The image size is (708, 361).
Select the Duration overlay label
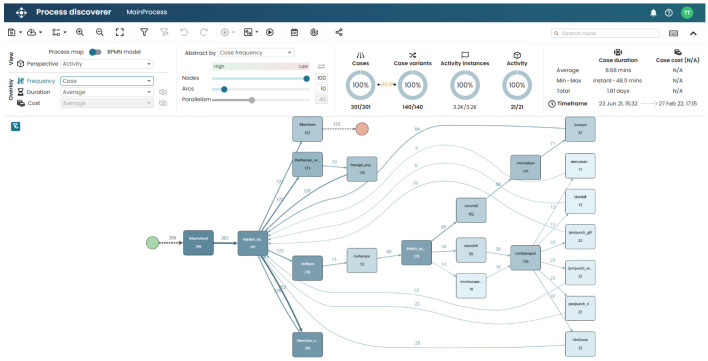tap(38, 92)
